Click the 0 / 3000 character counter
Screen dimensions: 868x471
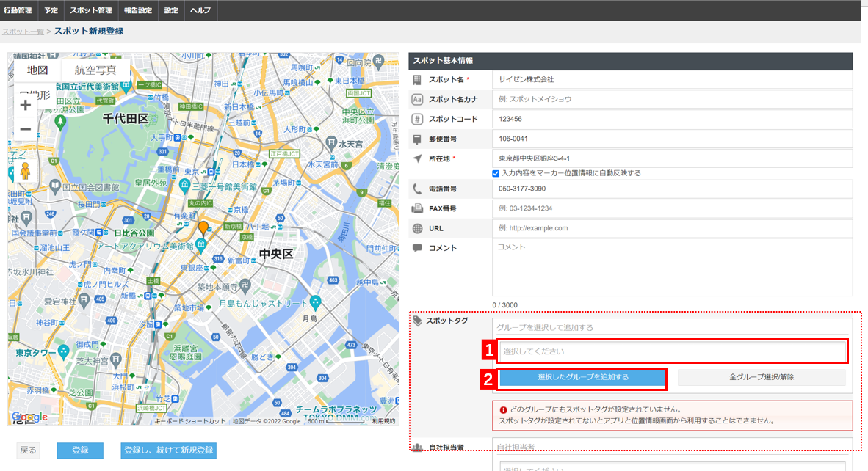504,305
